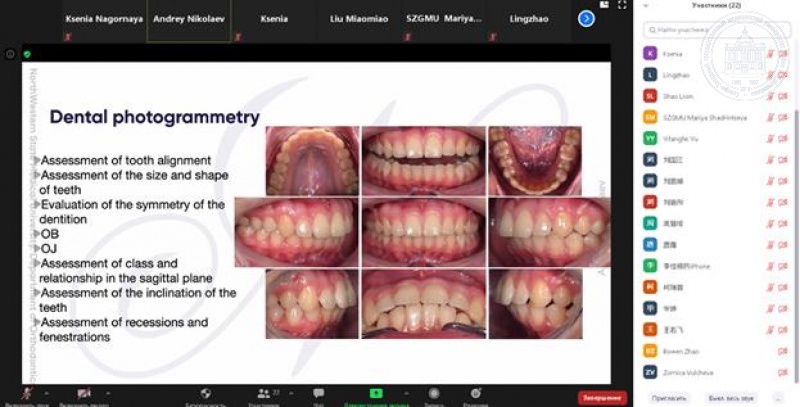This screenshot has height=407, width=800.
Task: Select Bowen Zhao in participants list
Action: click(x=716, y=351)
